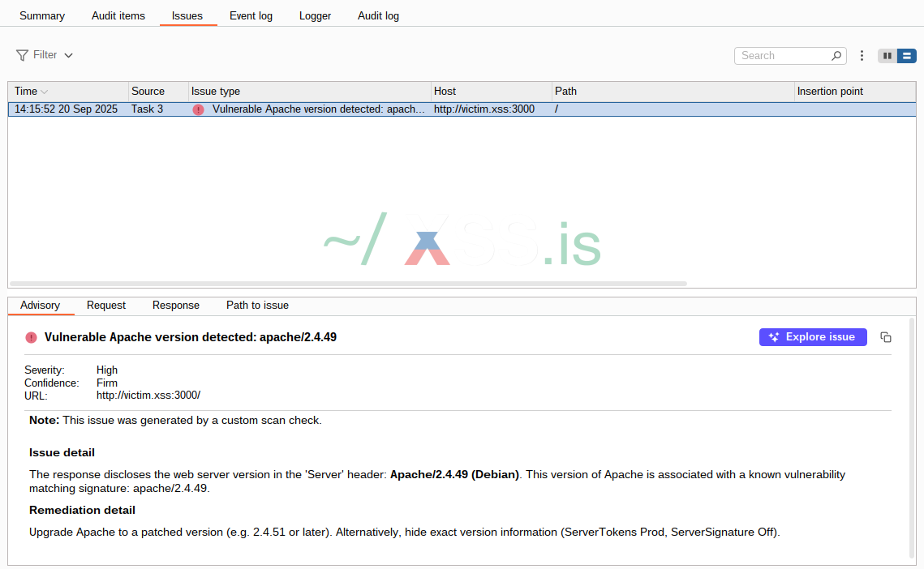Copy the advisory with the copy icon
924x569 pixels.
click(886, 337)
